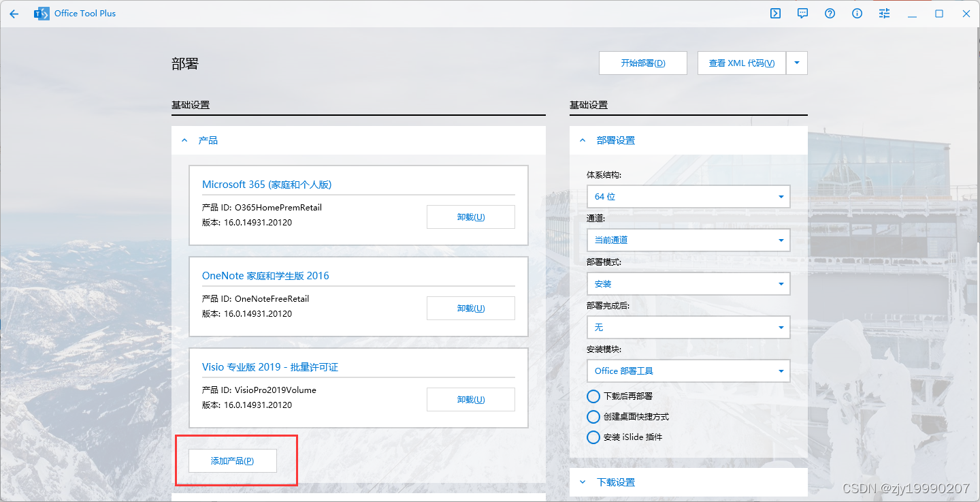
Task: Open the arrow beside 查看 XML 代码
Action: [x=797, y=63]
